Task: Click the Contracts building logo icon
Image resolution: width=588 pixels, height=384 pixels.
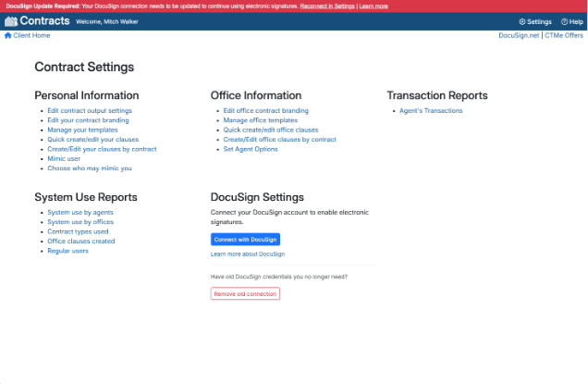Action: pyautogui.click(x=11, y=21)
